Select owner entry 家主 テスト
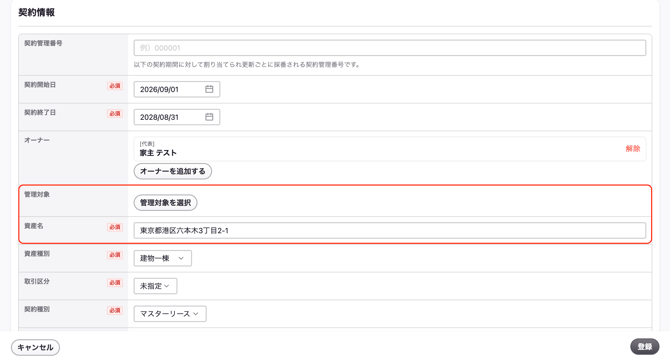 389,149
